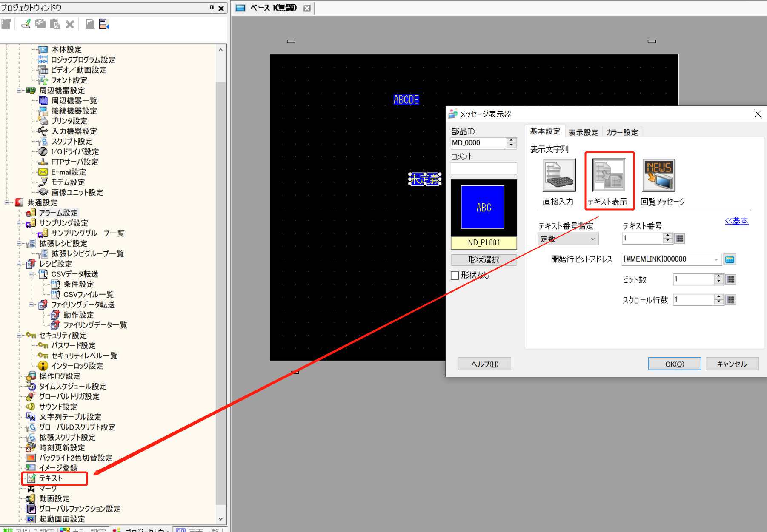
Task: Open the テキスト番号指定 dropdown
Action: (x=568, y=239)
